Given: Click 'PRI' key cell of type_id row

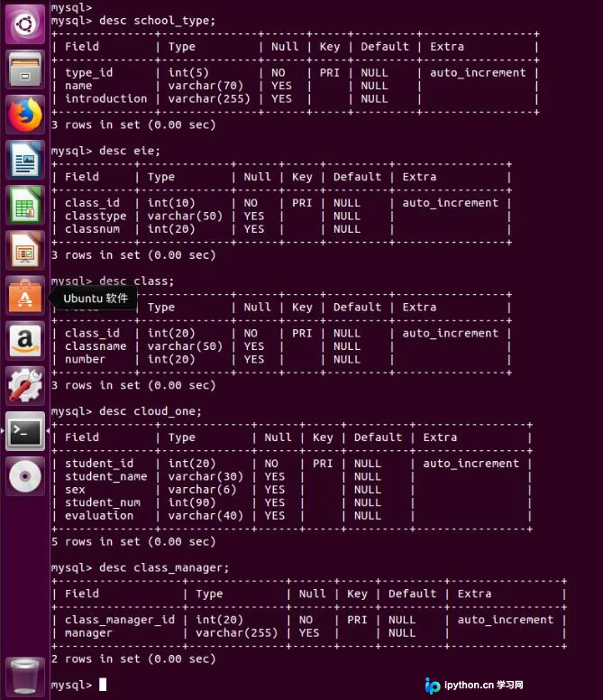Looking at the screenshot, I should 330,73.
